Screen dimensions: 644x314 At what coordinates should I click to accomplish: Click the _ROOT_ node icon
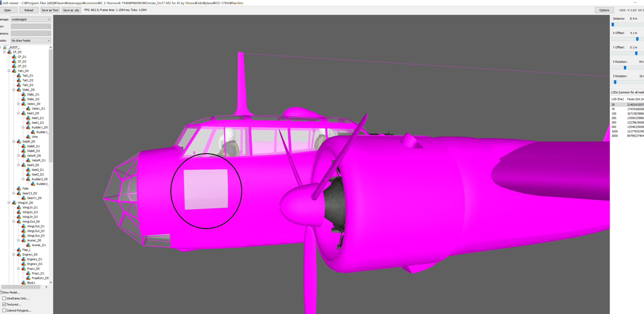coord(5,47)
